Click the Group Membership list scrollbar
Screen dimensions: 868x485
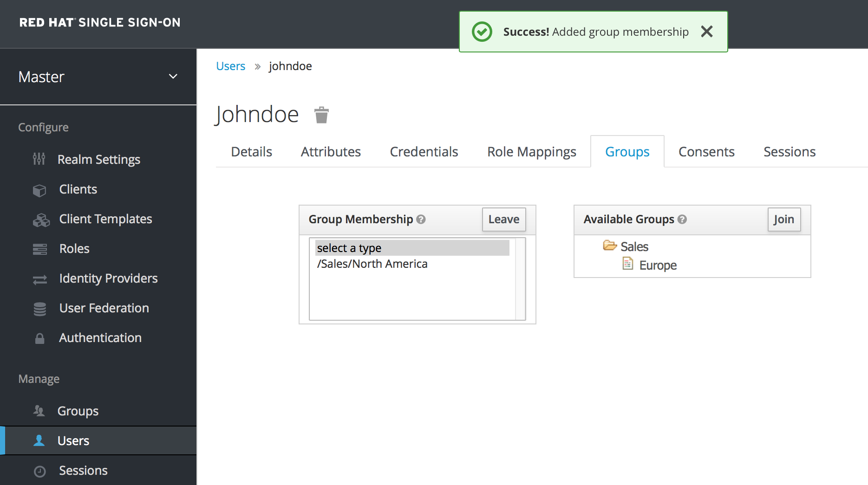[520, 278]
